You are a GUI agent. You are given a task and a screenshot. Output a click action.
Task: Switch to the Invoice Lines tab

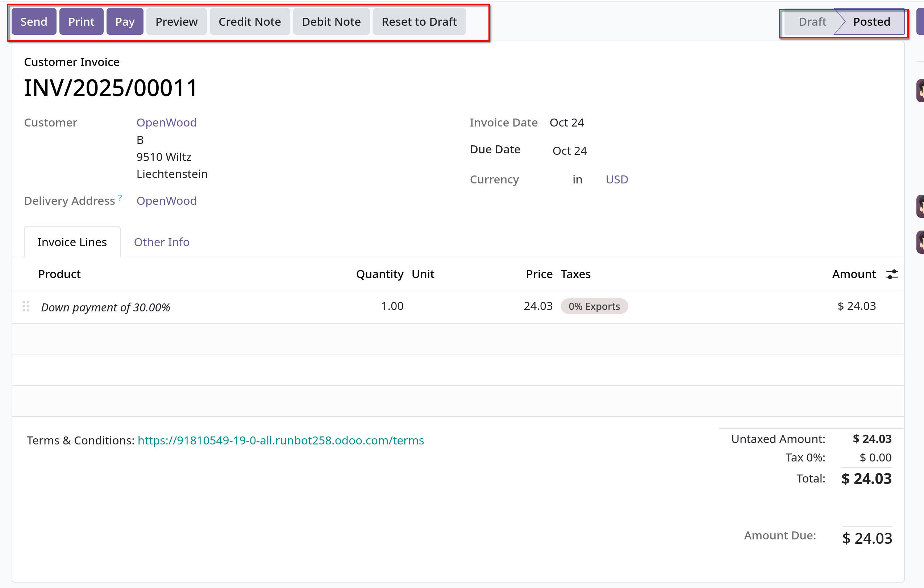[x=72, y=242]
